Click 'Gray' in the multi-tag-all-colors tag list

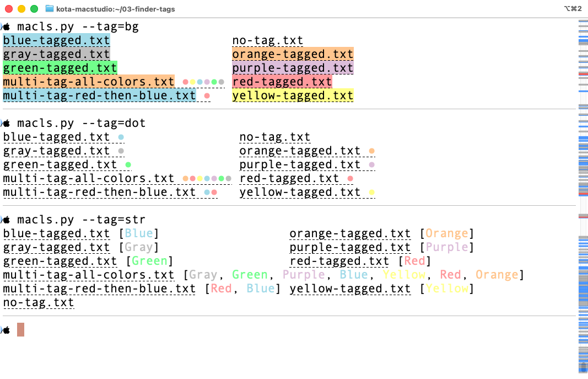pyautogui.click(x=203, y=275)
